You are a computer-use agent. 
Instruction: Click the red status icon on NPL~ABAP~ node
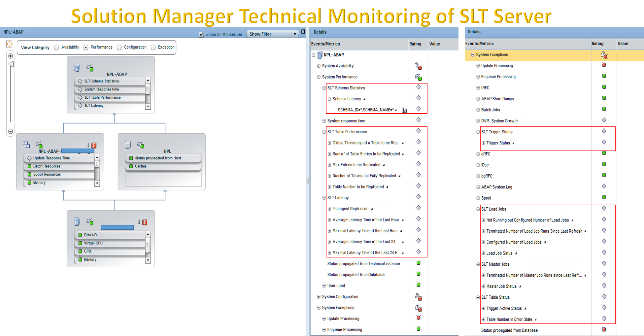click(94, 145)
